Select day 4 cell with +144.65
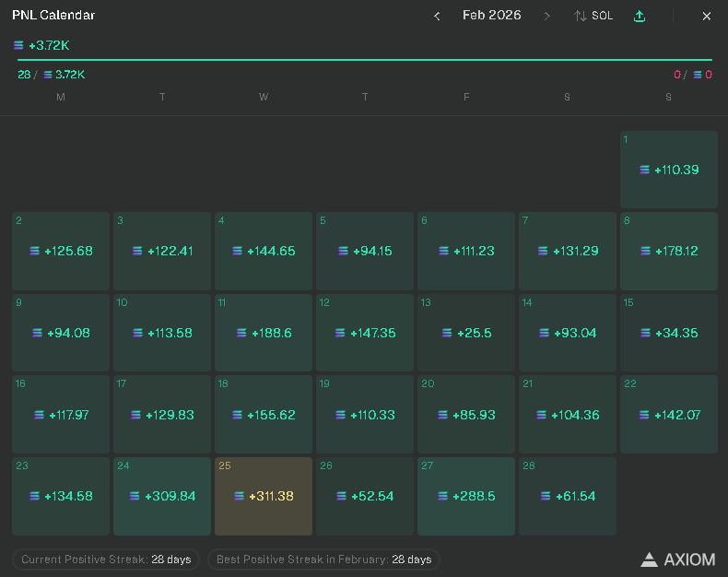 pos(264,252)
